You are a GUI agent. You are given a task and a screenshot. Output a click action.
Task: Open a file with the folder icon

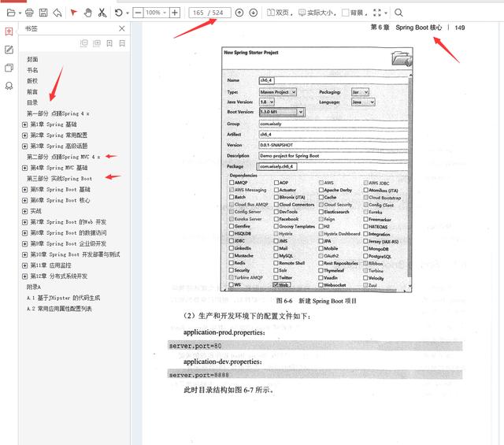pos(11,13)
